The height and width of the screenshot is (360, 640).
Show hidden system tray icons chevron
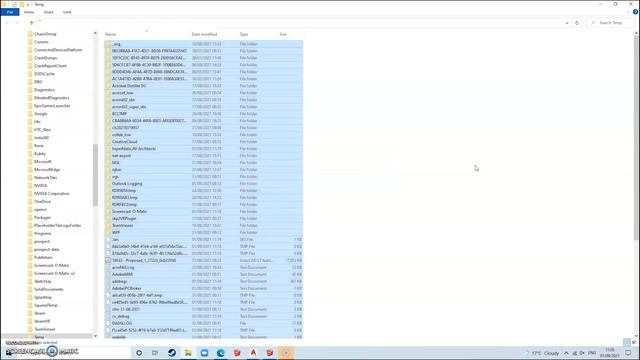pyautogui.click(x=566, y=353)
